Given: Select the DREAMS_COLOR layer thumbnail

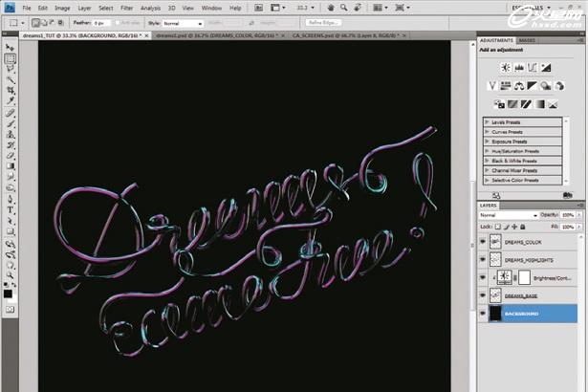Looking at the screenshot, I should (x=495, y=242).
